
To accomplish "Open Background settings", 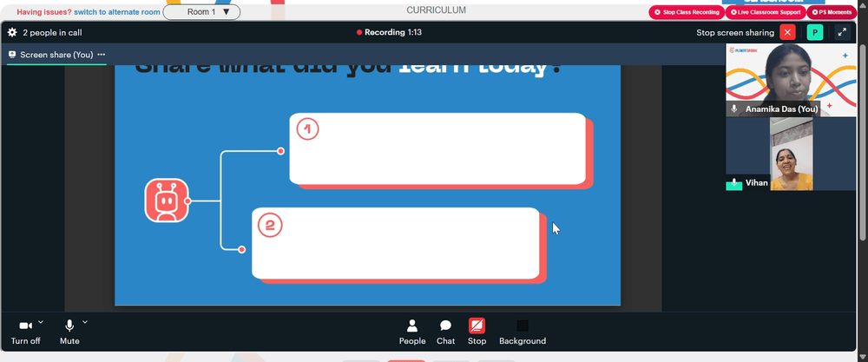I will point(523,332).
